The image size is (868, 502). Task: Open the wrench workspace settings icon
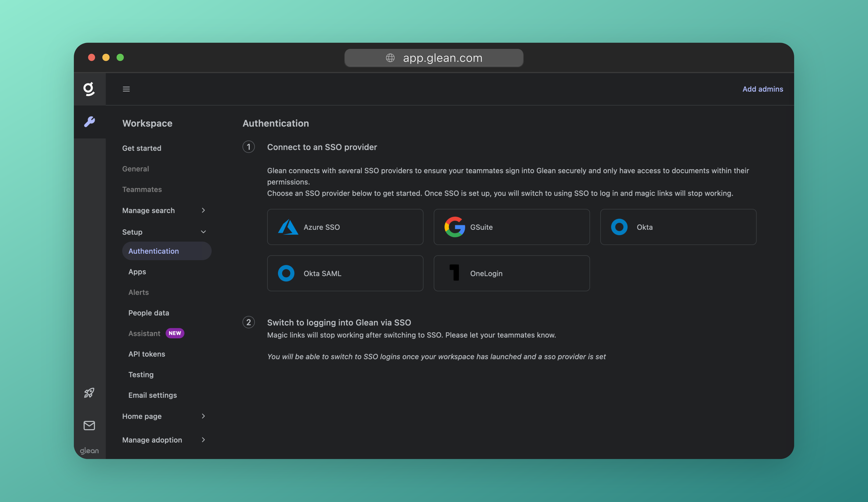point(89,122)
